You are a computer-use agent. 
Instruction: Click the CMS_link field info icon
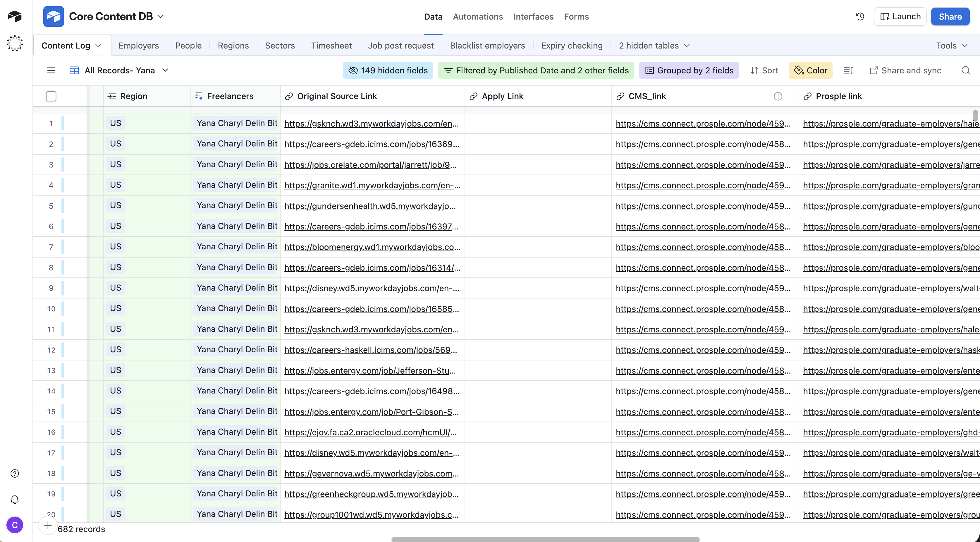point(778,96)
